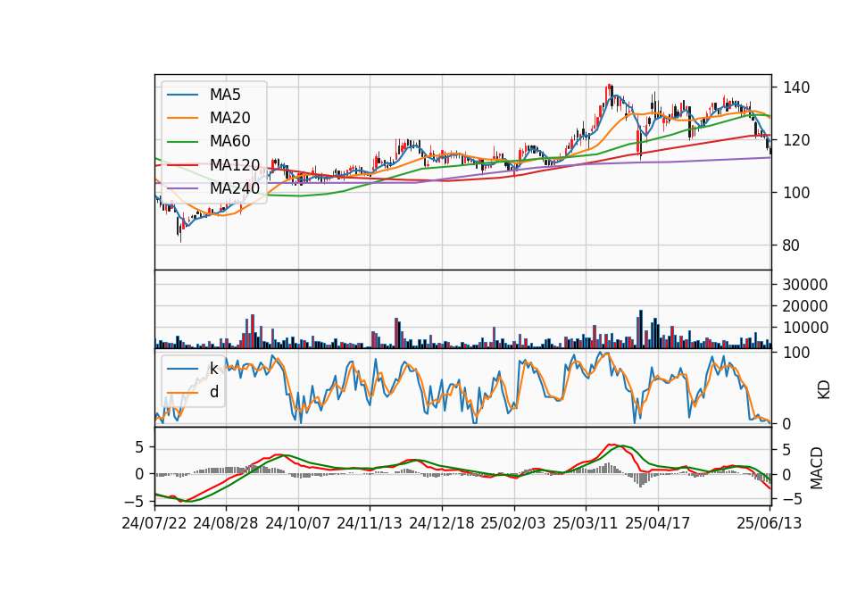Click the 20000 volume axis label
The image size is (857, 616).
(805, 306)
